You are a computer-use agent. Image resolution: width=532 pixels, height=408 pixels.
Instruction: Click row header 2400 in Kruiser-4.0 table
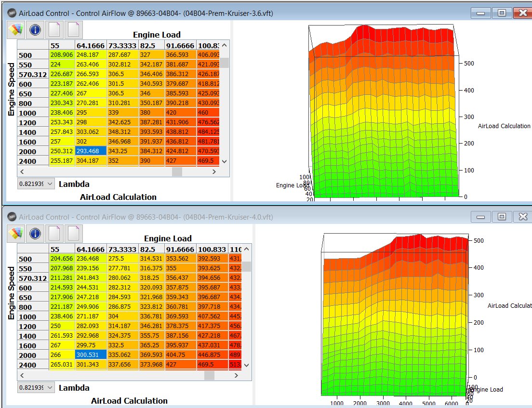pos(33,365)
